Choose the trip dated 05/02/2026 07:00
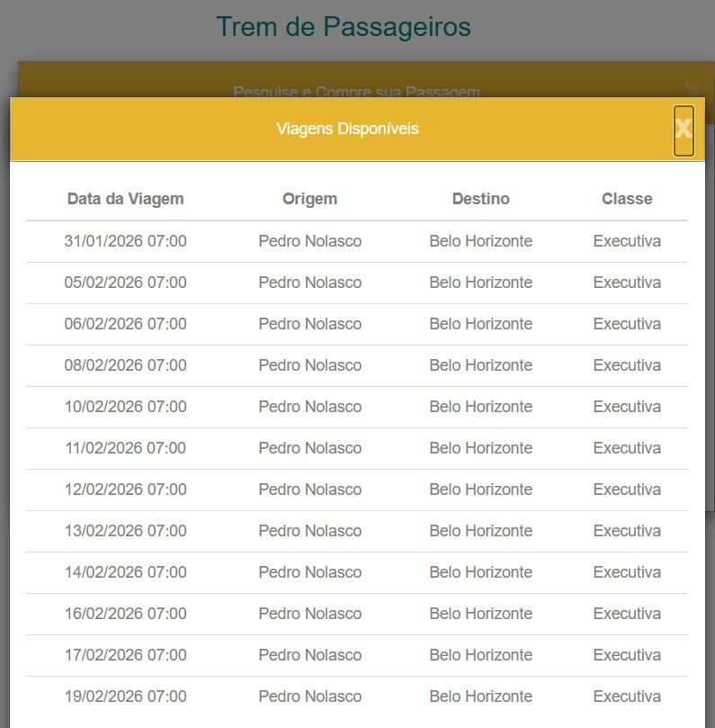Viewport: 715px width, 728px height. (125, 283)
